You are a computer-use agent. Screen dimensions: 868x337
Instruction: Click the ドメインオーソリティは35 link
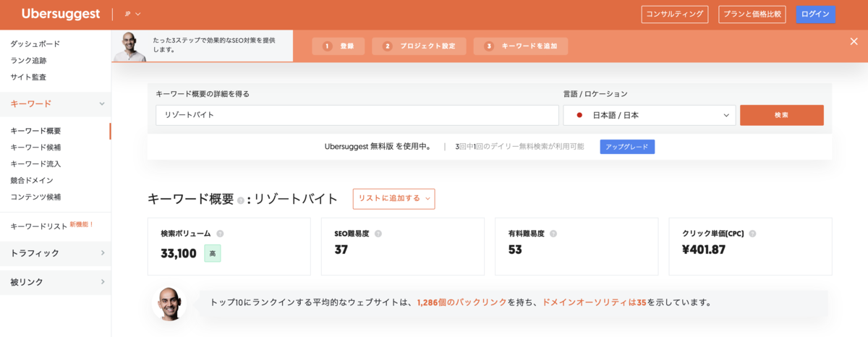594,302
